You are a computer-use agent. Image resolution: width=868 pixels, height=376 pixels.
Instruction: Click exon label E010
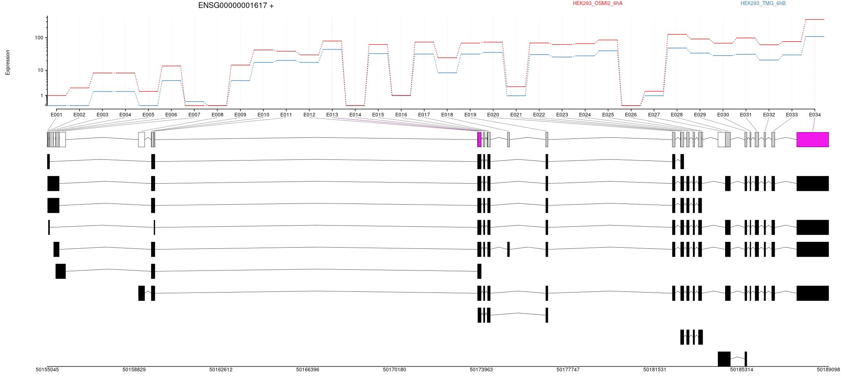tap(263, 115)
